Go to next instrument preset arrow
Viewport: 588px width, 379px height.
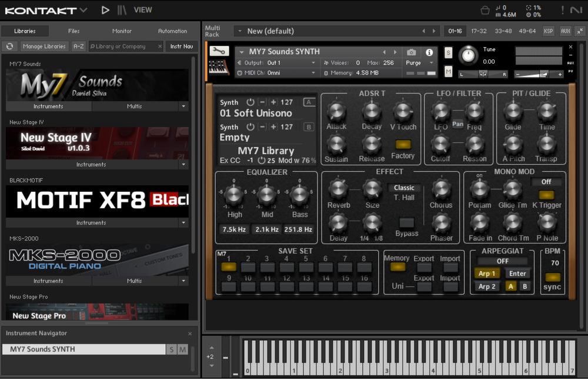[x=395, y=52]
